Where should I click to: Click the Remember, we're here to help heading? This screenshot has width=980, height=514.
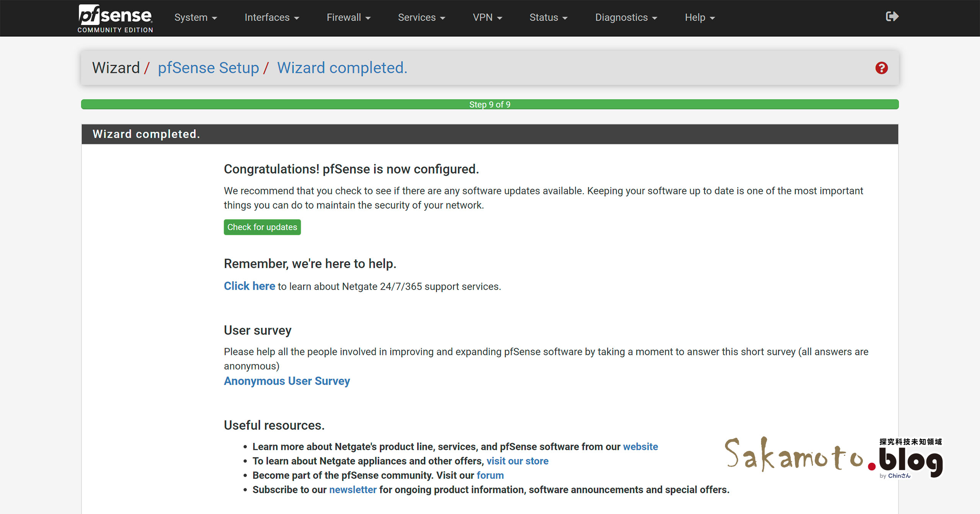(x=310, y=264)
